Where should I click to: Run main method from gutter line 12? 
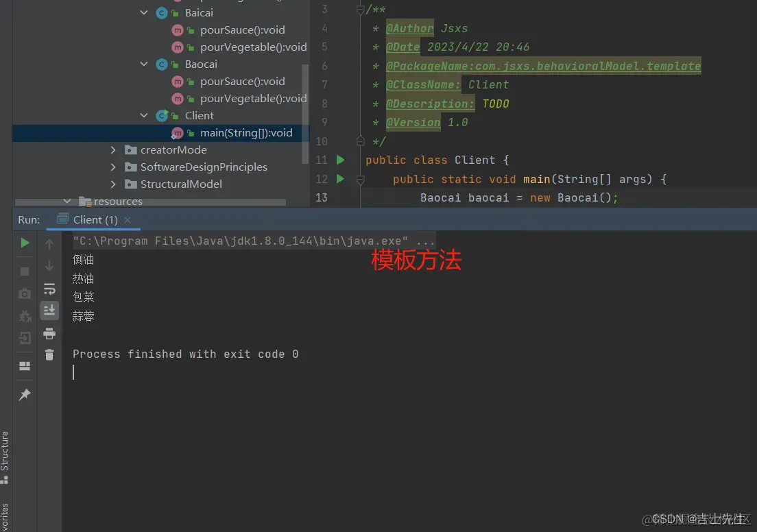[x=340, y=179]
